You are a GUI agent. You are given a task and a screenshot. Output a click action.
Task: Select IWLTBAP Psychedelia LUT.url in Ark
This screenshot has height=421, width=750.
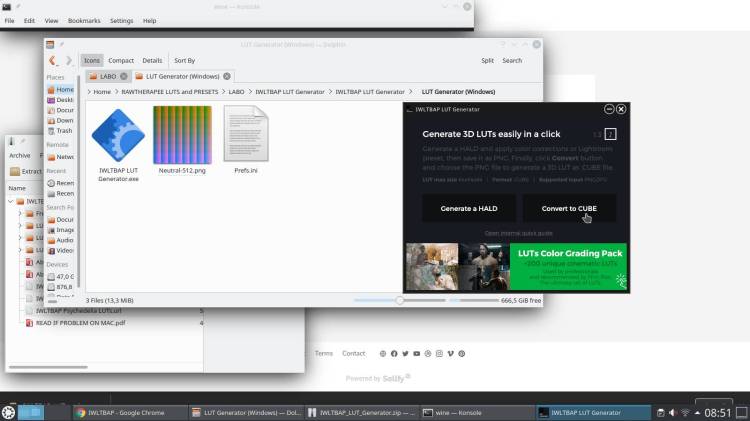78,311
